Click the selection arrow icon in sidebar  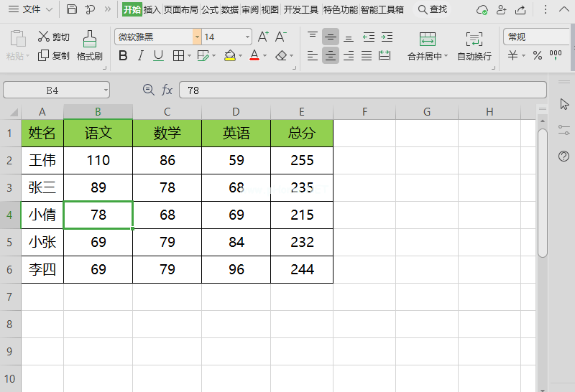click(564, 104)
